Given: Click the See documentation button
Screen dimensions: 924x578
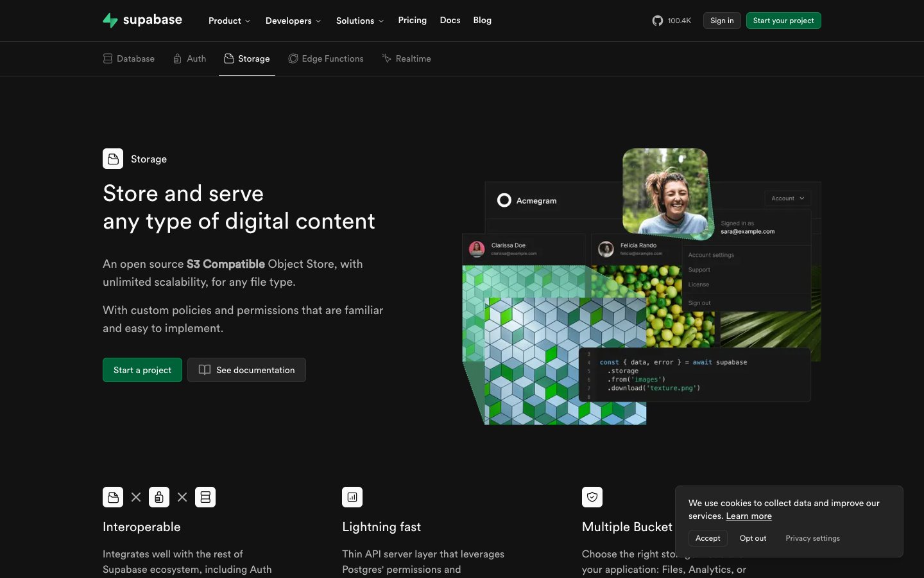Looking at the screenshot, I should coord(246,370).
